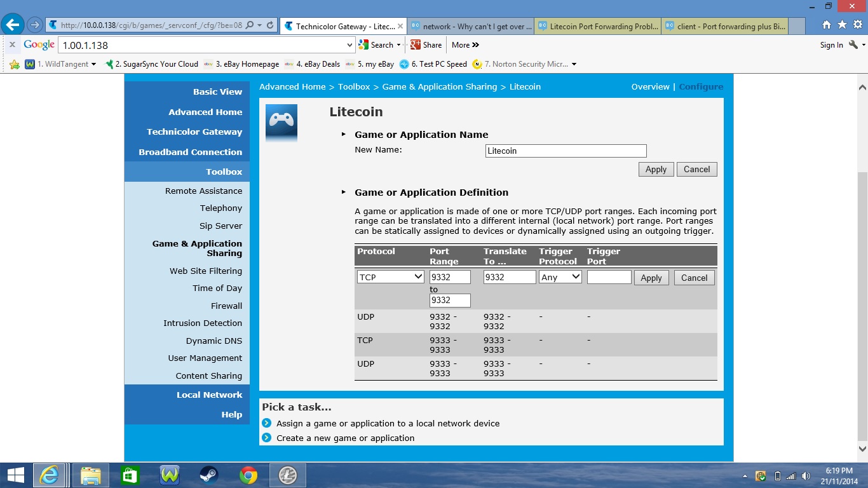
Task: Open File Explorer from the taskbar
Action: click(x=91, y=475)
